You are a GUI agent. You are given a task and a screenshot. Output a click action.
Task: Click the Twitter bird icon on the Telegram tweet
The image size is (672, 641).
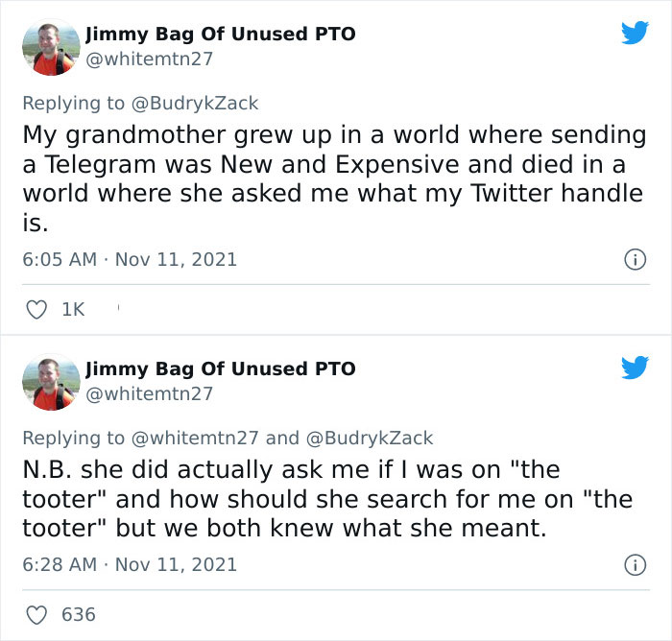pos(633,33)
